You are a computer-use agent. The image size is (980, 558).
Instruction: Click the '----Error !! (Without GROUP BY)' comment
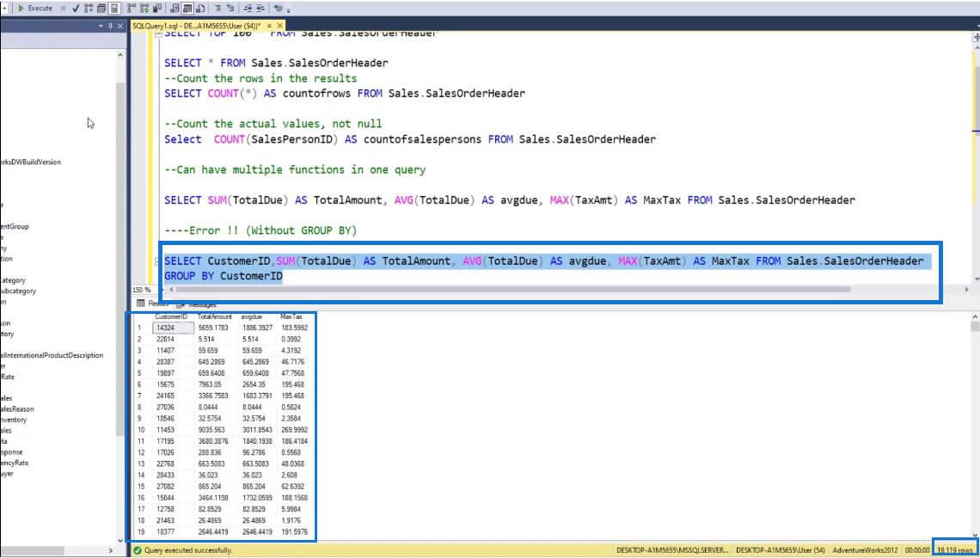click(x=260, y=230)
